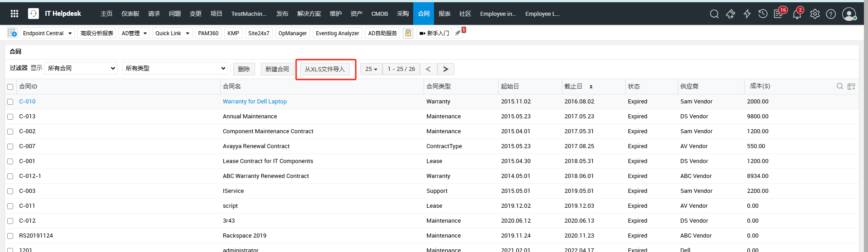The width and height of the screenshot is (868, 252).
Task: Open the global search magnifier icon
Action: point(714,14)
